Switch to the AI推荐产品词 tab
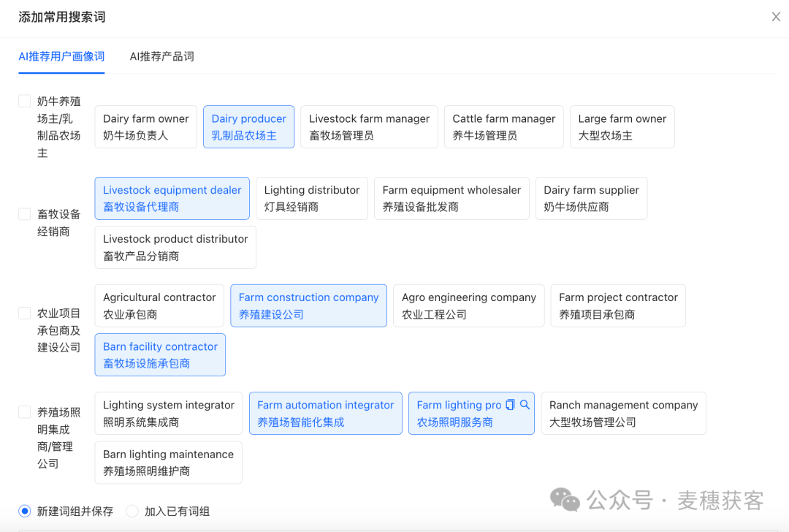The image size is (789, 532). 161,56
